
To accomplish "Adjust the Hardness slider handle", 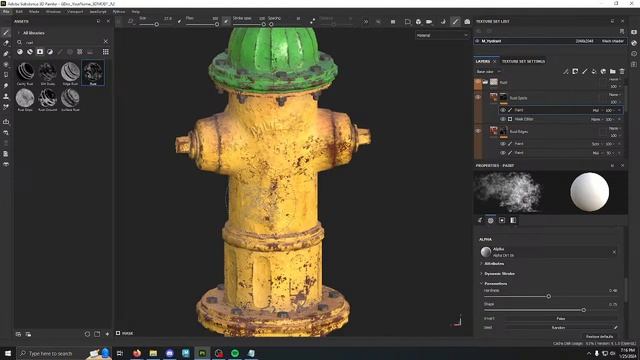I will click(549, 296).
